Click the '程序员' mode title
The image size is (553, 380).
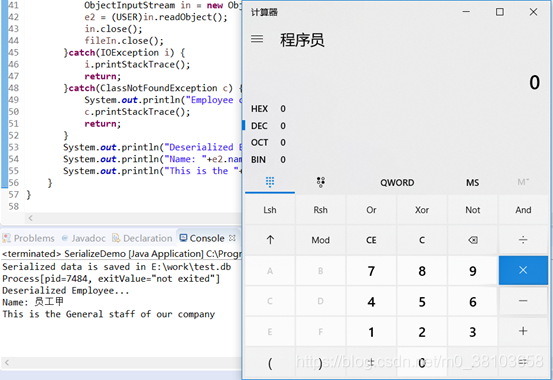point(302,40)
